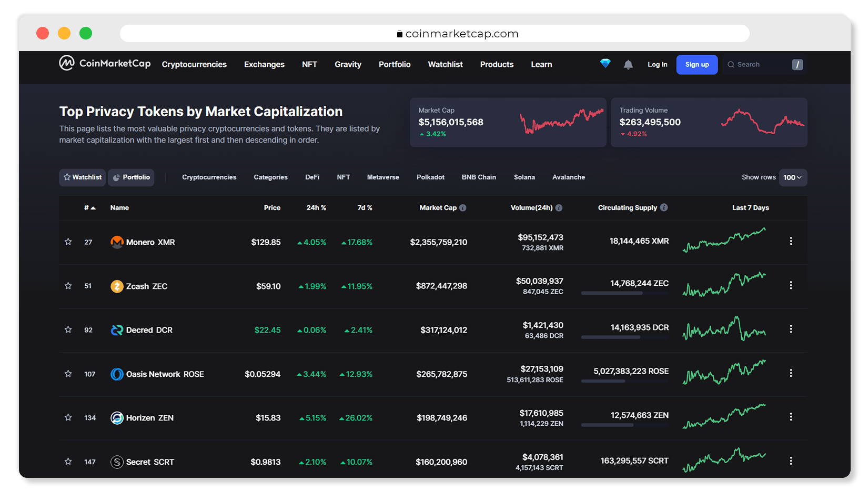
Task: Open the notifications bell
Action: pyautogui.click(x=628, y=64)
